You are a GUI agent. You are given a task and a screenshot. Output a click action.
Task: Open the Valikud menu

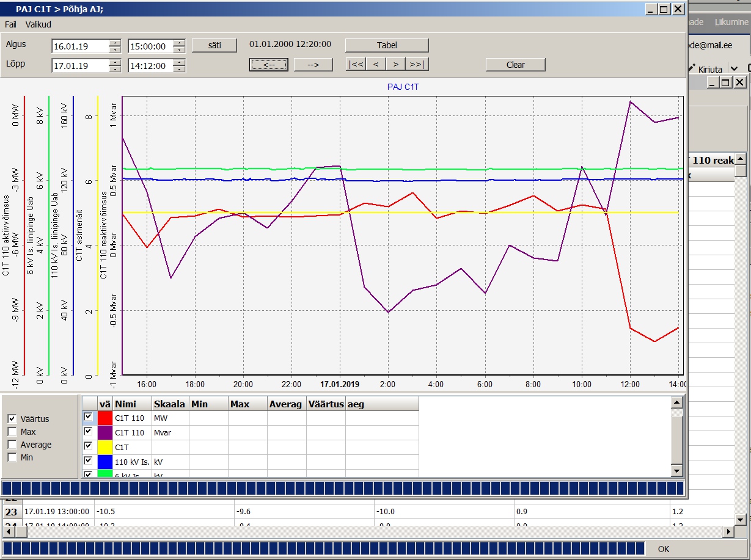[x=38, y=24]
